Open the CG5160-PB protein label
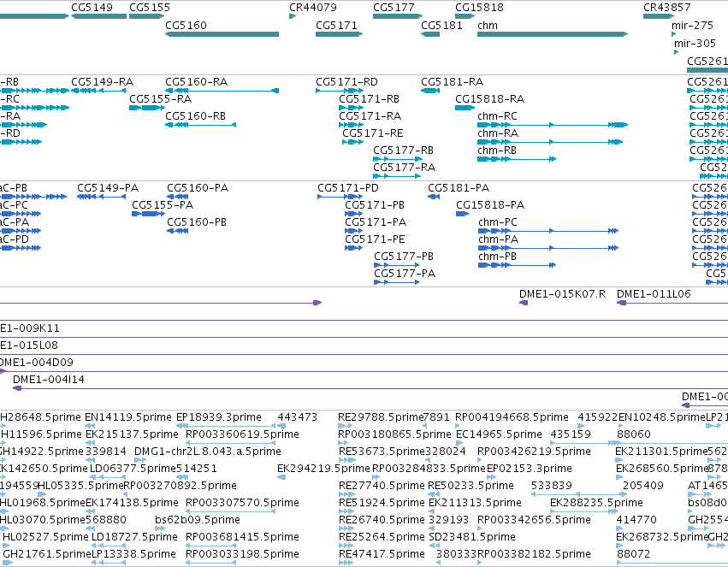 pyautogui.click(x=197, y=222)
